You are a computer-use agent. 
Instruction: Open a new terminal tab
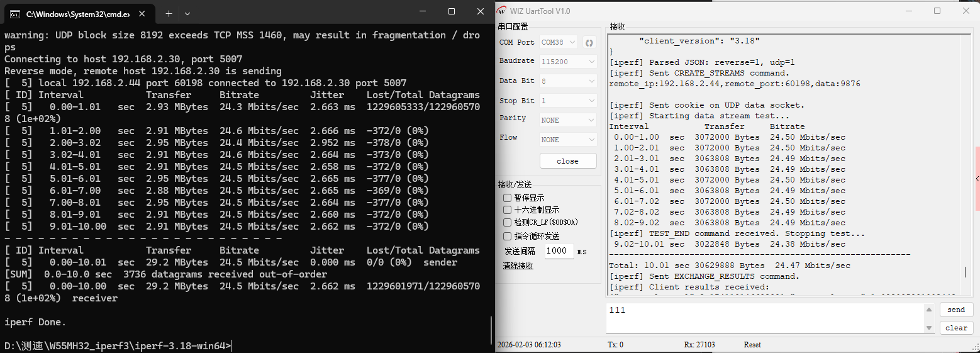(x=169, y=13)
